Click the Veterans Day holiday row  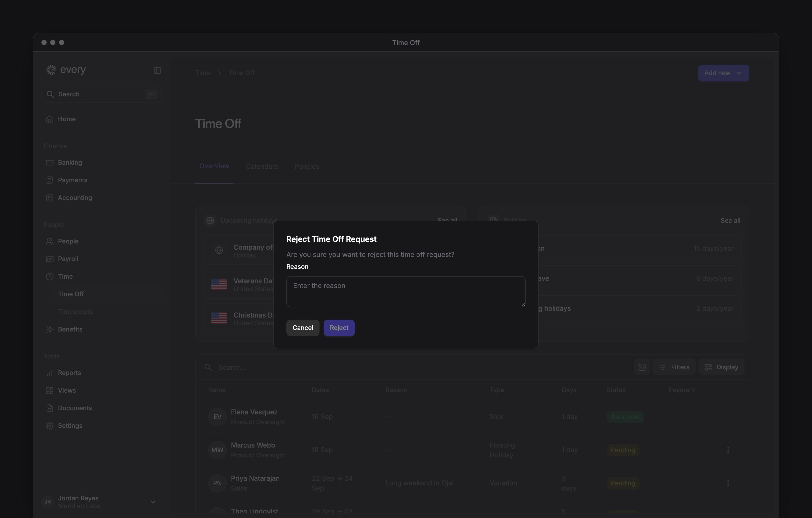tap(239, 284)
